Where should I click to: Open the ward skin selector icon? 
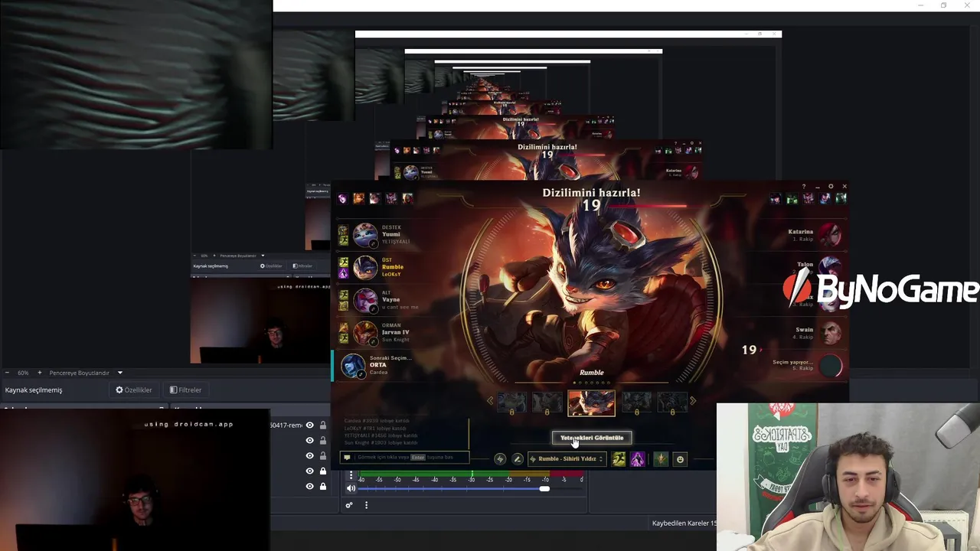pyautogui.click(x=661, y=459)
